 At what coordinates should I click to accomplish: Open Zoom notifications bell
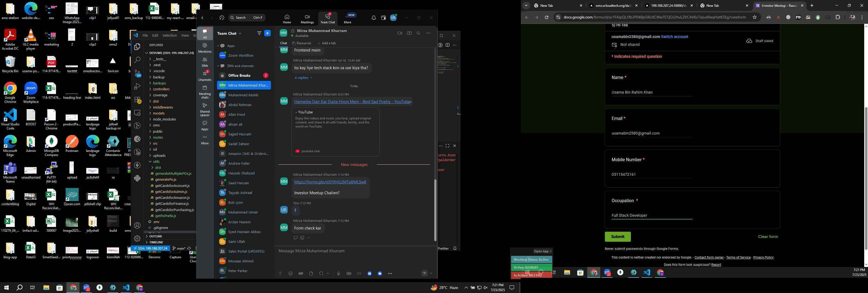[374, 18]
